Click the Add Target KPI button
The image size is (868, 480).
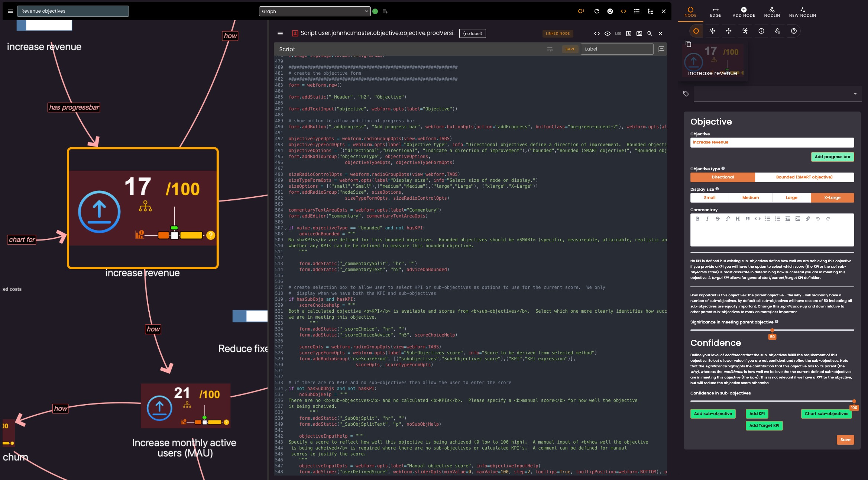[x=764, y=426]
